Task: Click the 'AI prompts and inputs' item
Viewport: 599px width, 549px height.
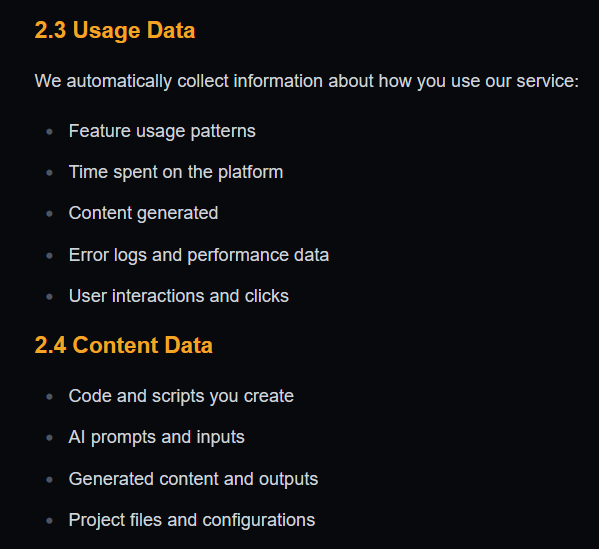Action: [x=157, y=437]
